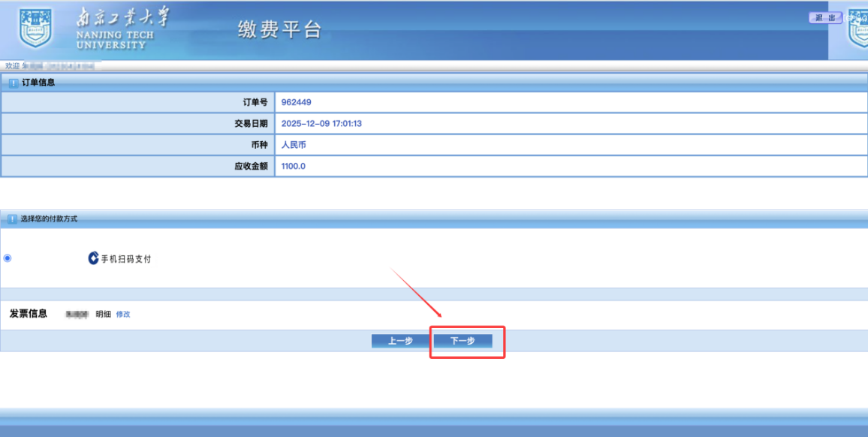Click the 明细 invoice detail text

[x=103, y=314]
